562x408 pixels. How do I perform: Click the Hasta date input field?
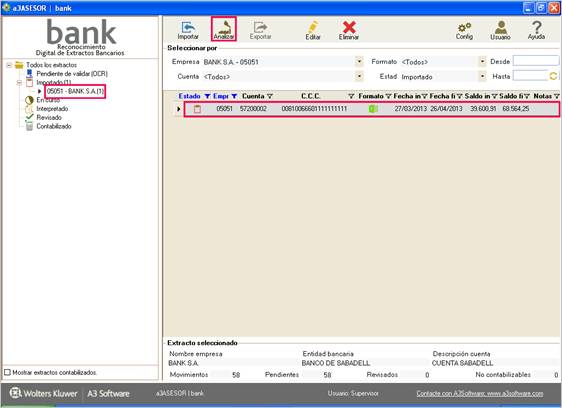click(530, 75)
